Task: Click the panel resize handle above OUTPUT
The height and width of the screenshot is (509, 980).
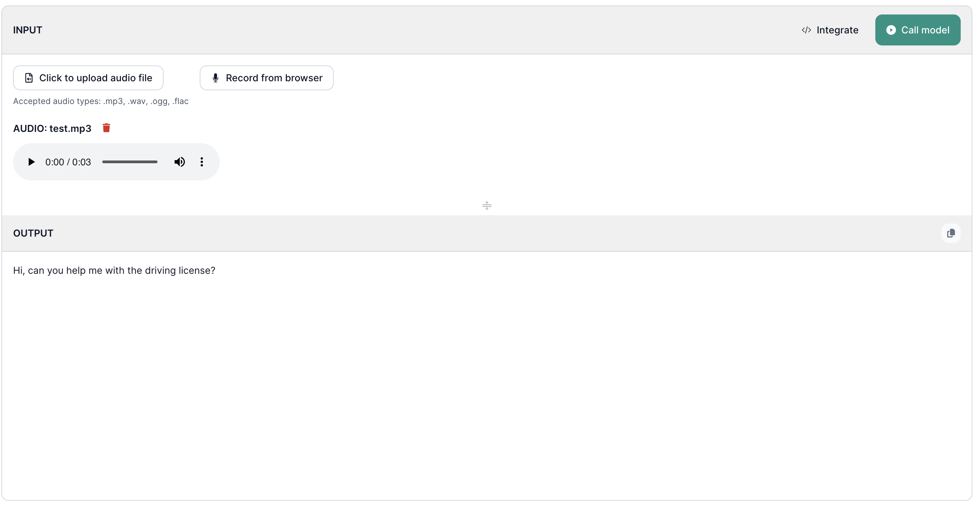Action: pos(487,206)
